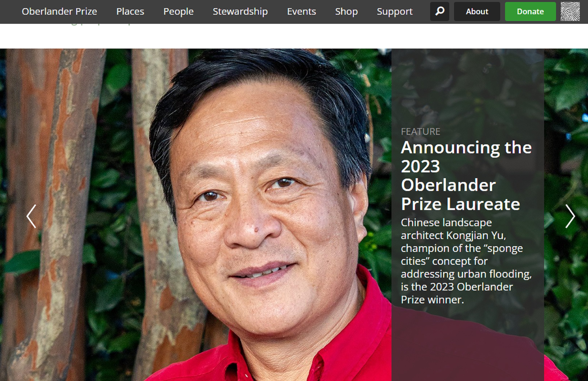Visit the Shop menu item

(346, 11)
